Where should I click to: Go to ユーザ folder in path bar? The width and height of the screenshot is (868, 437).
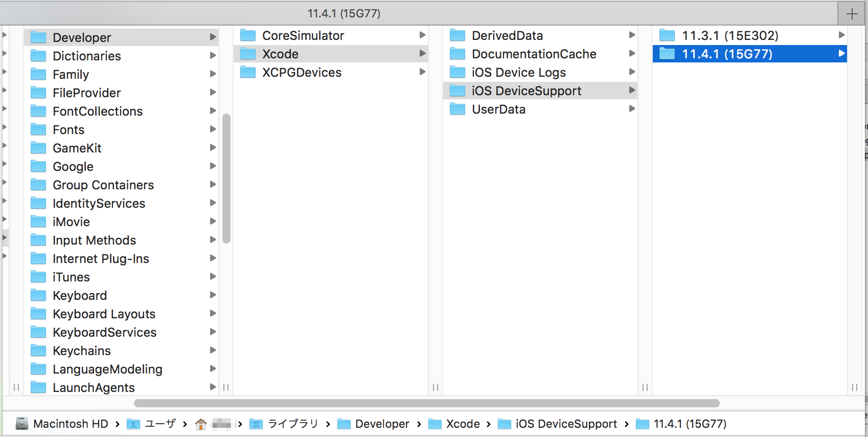pos(160,424)
